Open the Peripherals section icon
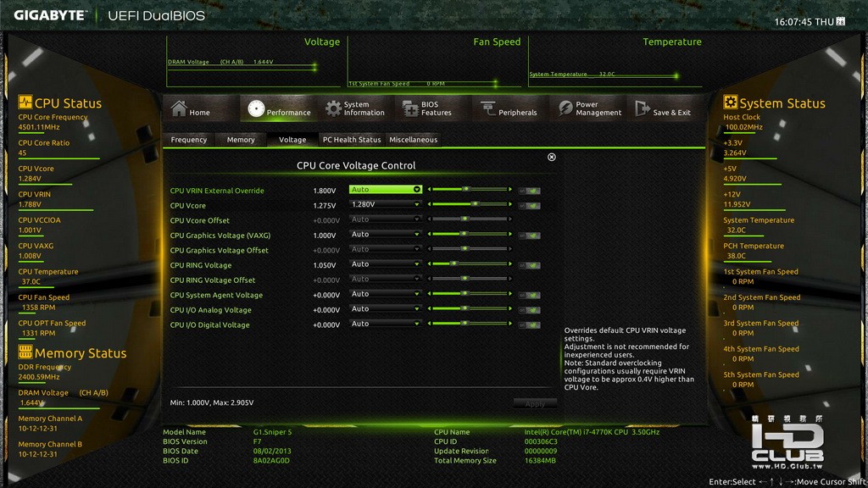The width and height of the screenshot is (868, 488). pyautogui.click(x=487, y=108)
